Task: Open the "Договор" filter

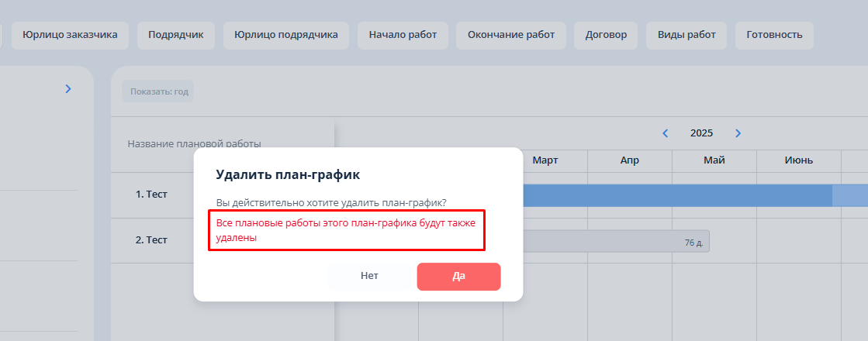Action: 607,35
